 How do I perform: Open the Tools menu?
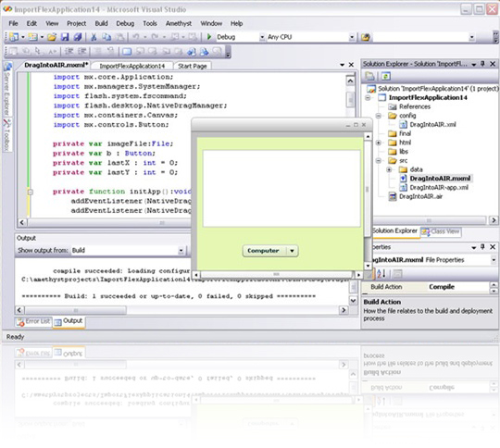[x=150, y=23]
